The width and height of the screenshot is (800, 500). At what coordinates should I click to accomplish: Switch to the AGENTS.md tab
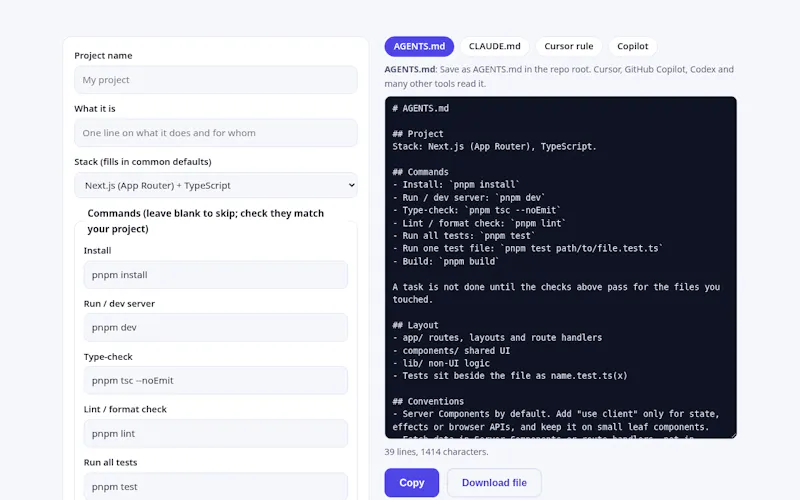[x=419, y=46]
